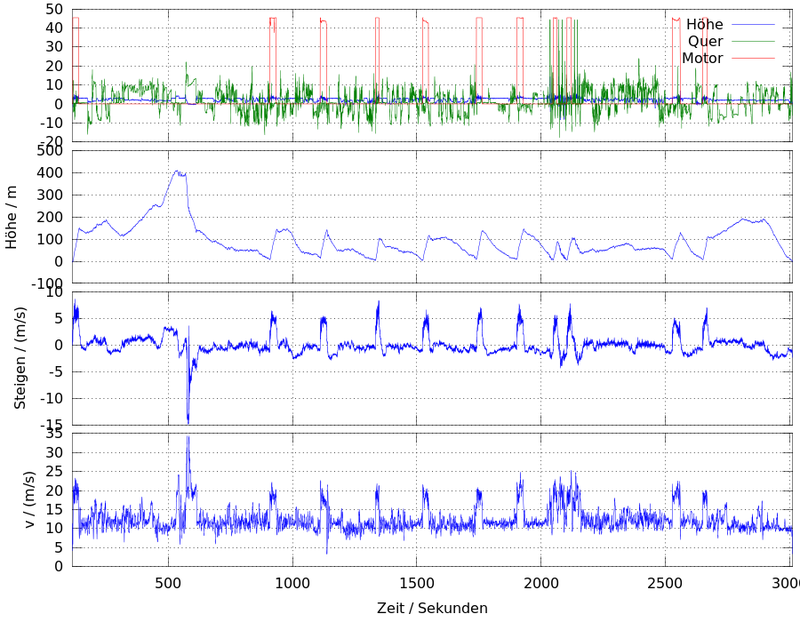Click the 34 m/s speed spike near 600 seconds

(189, 437)
